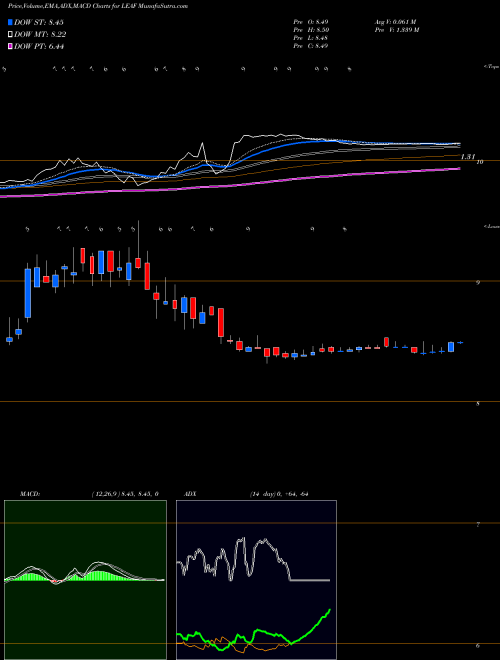Click the magenta DOW PT legend swatch
Screen dimensions: 500x660
coord(10,46)
